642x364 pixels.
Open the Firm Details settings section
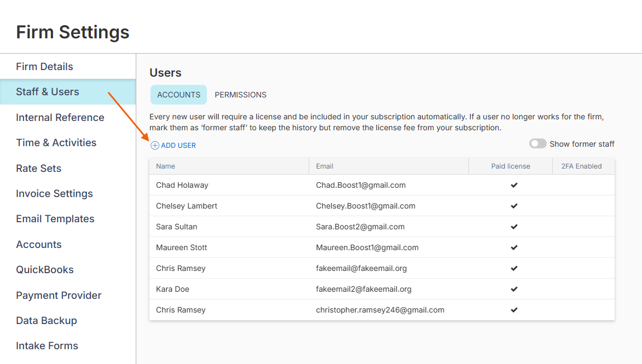pos(44,66)
